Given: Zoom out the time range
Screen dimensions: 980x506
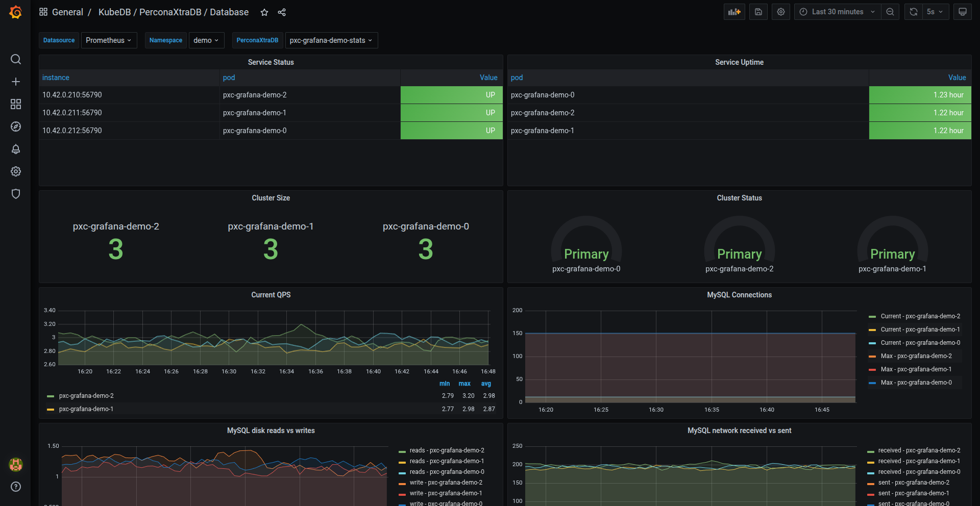Looking at the screenshot, I should 890,12.
